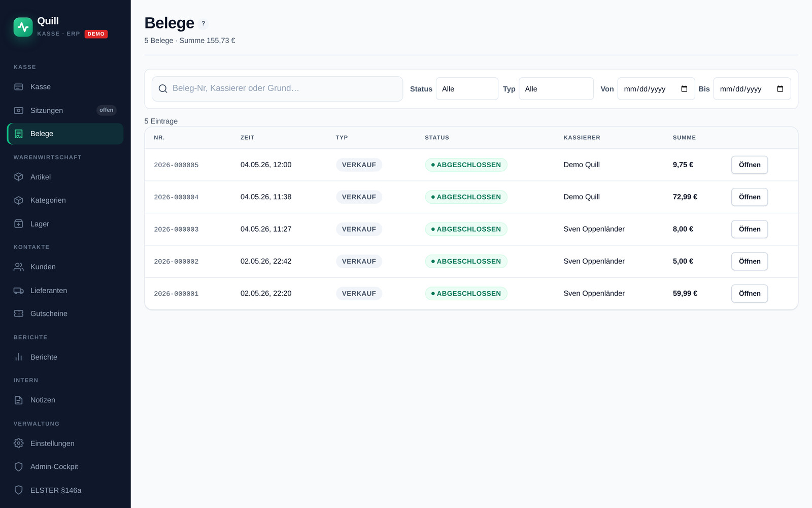The width and height of the screenshot is (812, 508).
Task: Click the Von date input field
Action: [656, 89]
